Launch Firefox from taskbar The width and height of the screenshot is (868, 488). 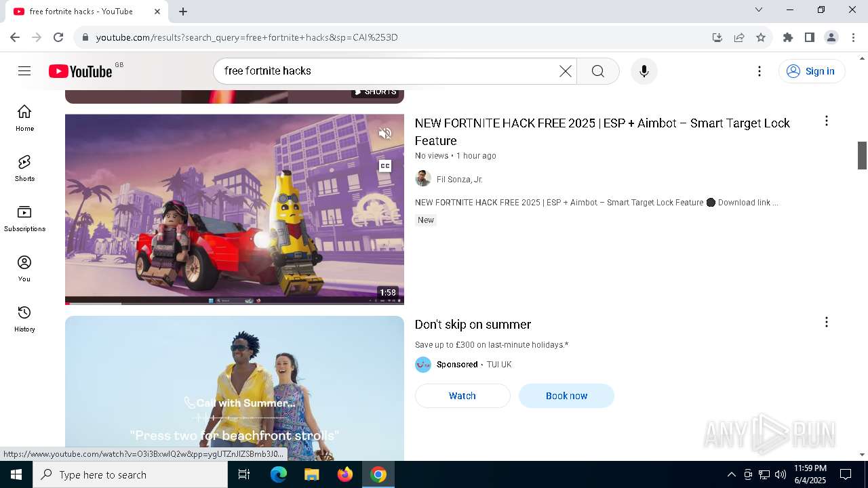tap(345, 474)
